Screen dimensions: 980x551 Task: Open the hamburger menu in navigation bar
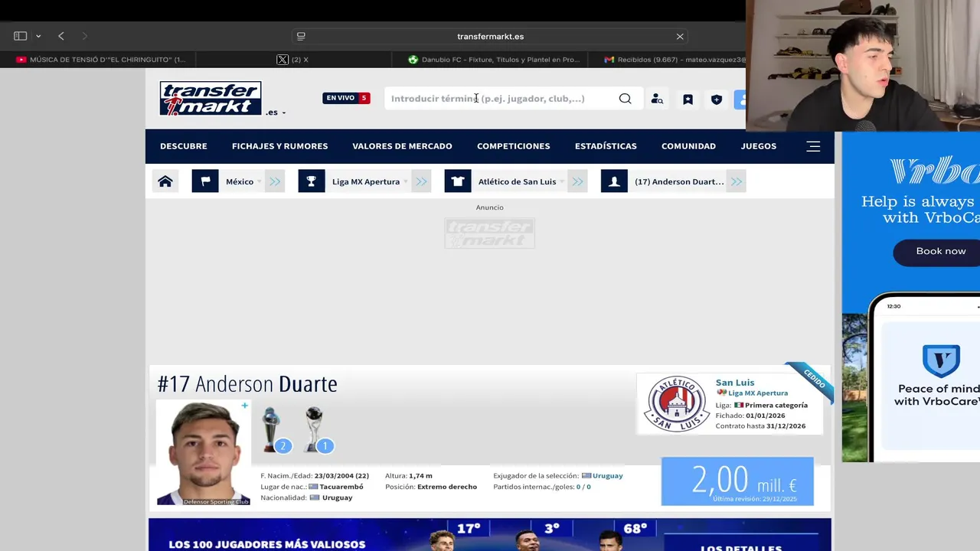click(x=813, y=146)
